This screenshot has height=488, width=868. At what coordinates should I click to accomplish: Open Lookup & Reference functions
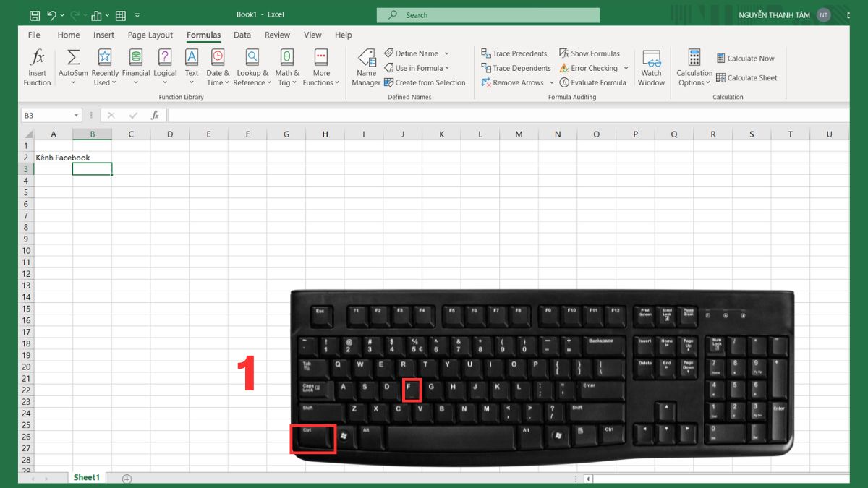coord(252,68)
